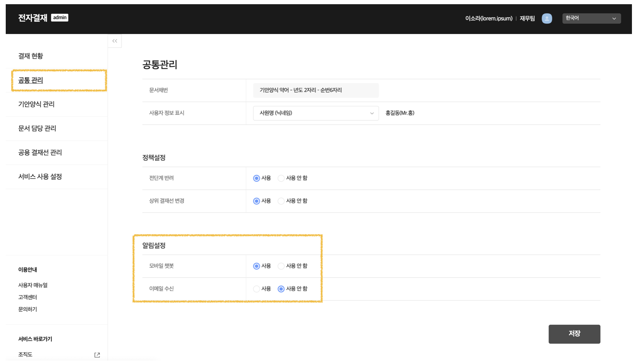This screenshot has width=635, height=364.
Task: Select 사용 for 이메일 수신
Action: [x=256, y=289]
